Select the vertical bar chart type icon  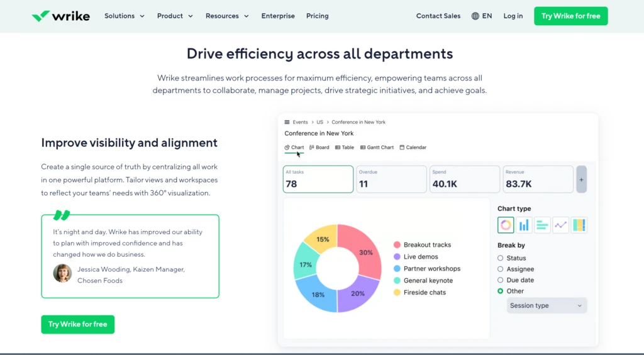(x=524, y=225)
